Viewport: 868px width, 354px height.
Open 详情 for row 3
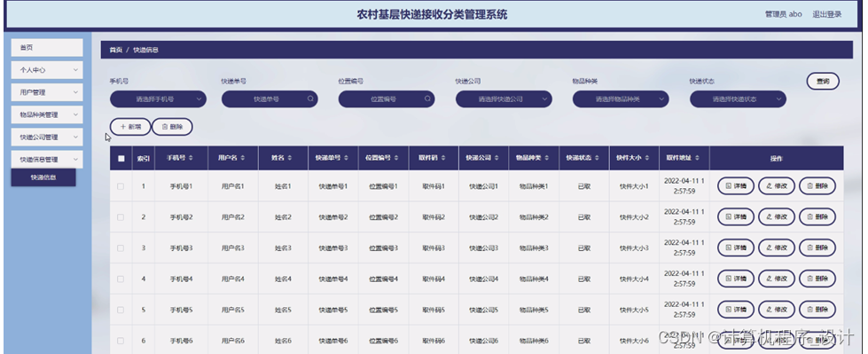pyautogui.click(x=736, y=248)
